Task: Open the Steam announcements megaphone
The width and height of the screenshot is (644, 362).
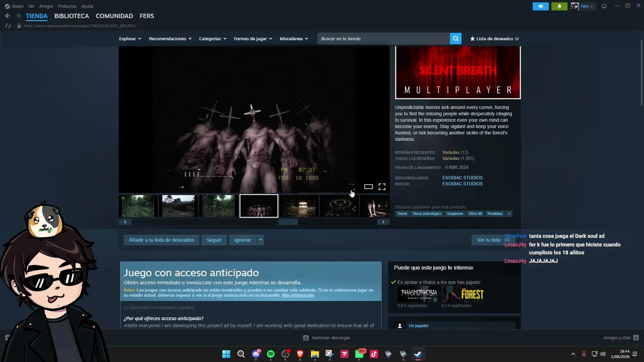Action: pyautogui.click(x=540, y=7)
